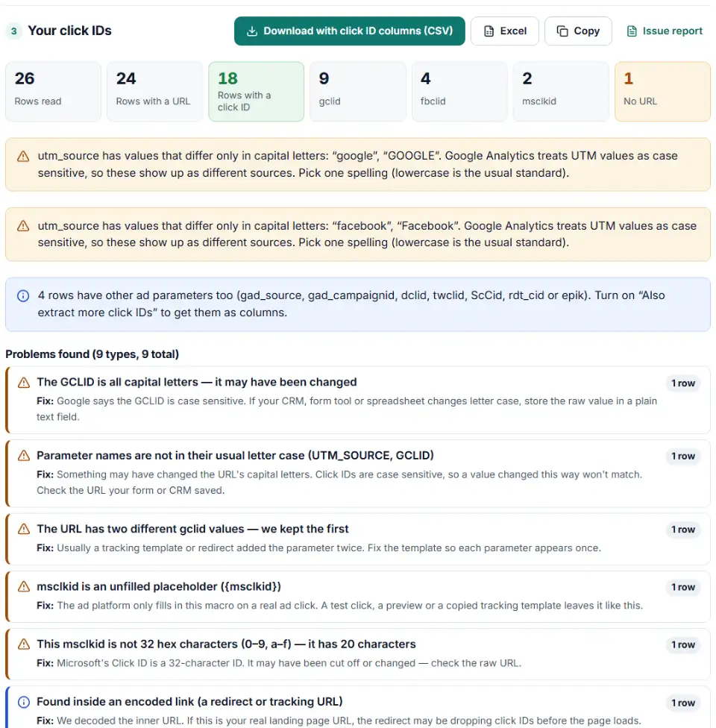
Task: Click the warning icon on google/GOOGLE alert
Action: point(23,157)
